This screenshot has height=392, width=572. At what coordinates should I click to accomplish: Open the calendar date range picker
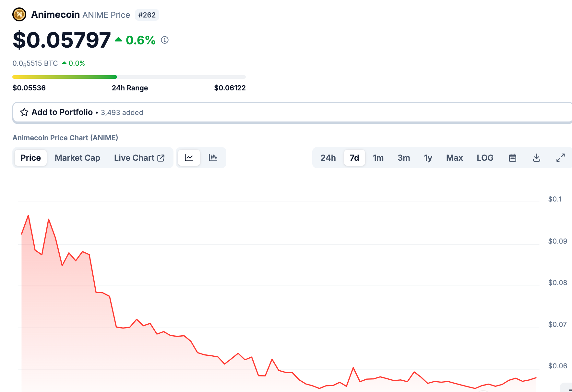(513, 158)
